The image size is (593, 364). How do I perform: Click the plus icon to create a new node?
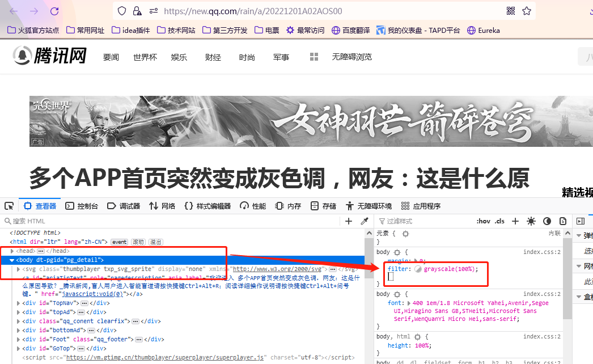(x=349, y=221)
